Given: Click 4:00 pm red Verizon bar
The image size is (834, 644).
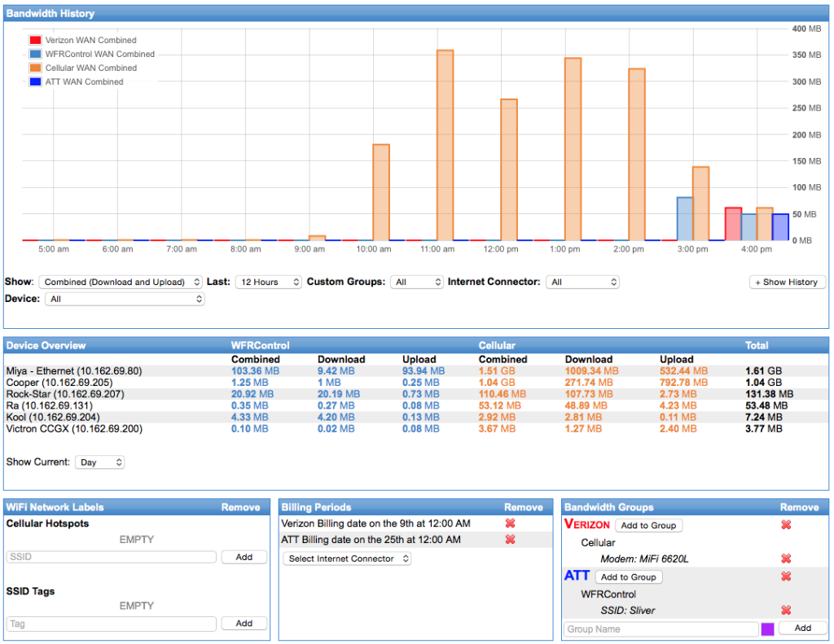Looking at the screenshot, I should [x=733, y=224].
